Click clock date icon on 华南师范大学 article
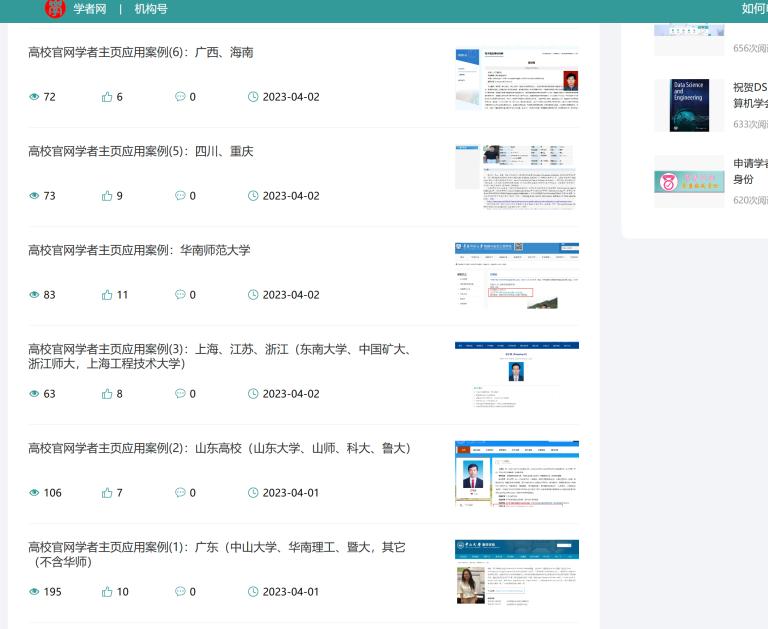 coord(253,295)
